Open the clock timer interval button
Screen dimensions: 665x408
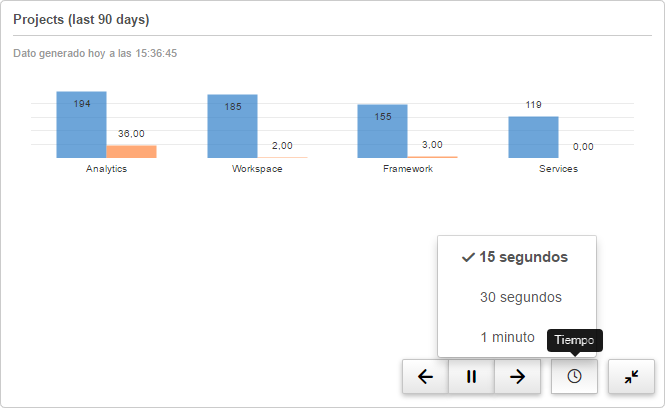coord(574,377)
